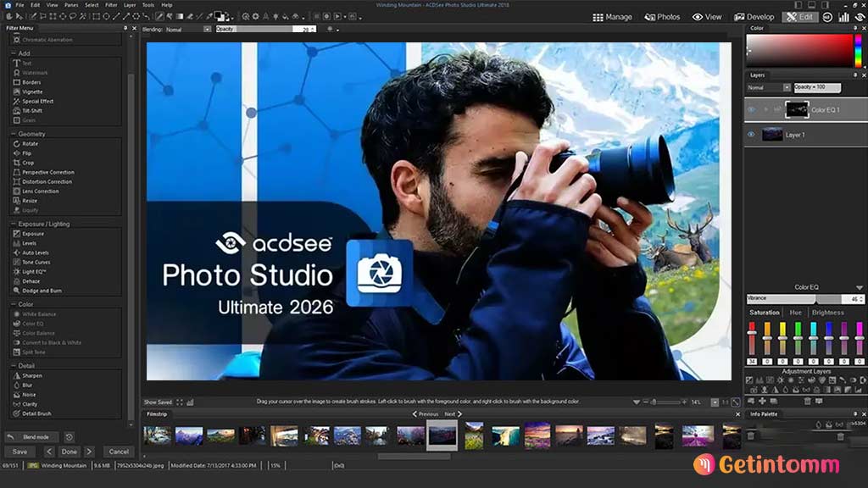Click the Layers panel Opacity field
The image size is (868, 488).
(817, 87)
